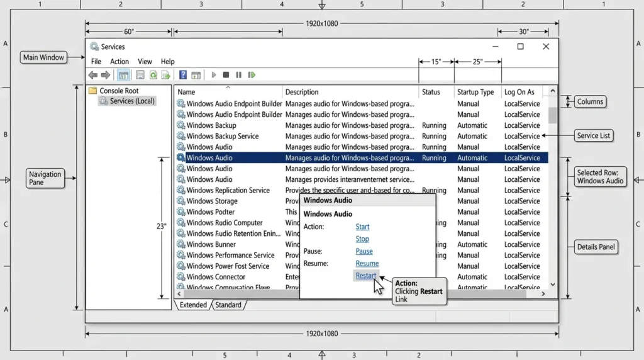The width and height of the screenshot is (644, 360).
Task: Click the gear icon of the Windows Backup Service row
Action: (180, 135)
